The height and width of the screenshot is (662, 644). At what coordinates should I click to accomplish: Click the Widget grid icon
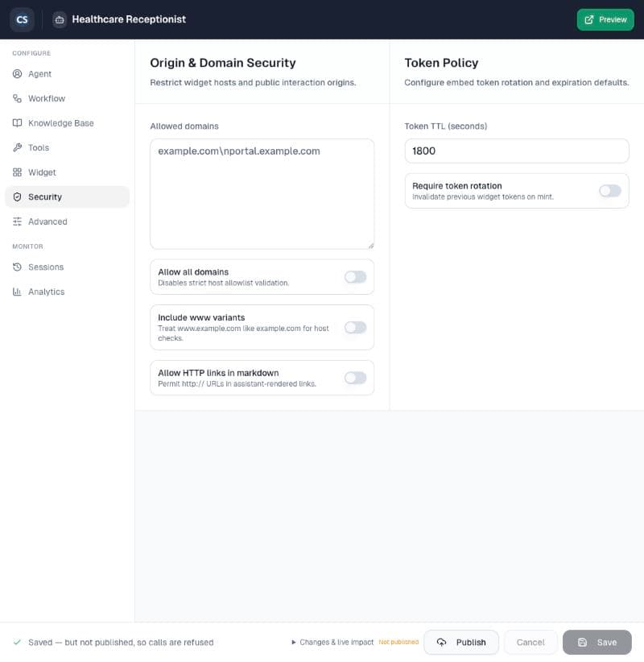click(17, 172)
